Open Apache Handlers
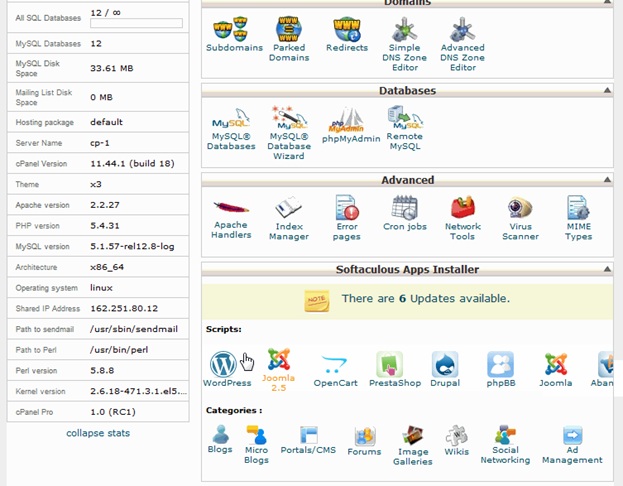The height and width of the screenshot is (486, 623). tap(231, 219)
